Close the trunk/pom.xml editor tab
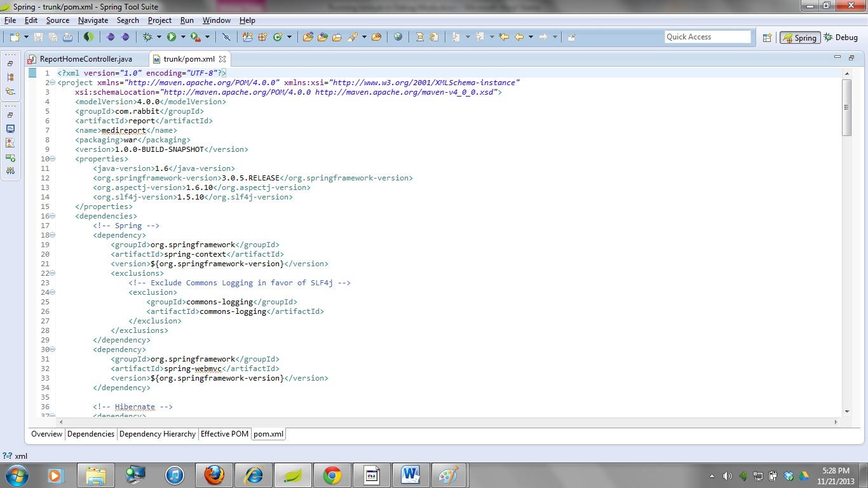The height and width of the screenshot is (488, 868). point(222,59)
